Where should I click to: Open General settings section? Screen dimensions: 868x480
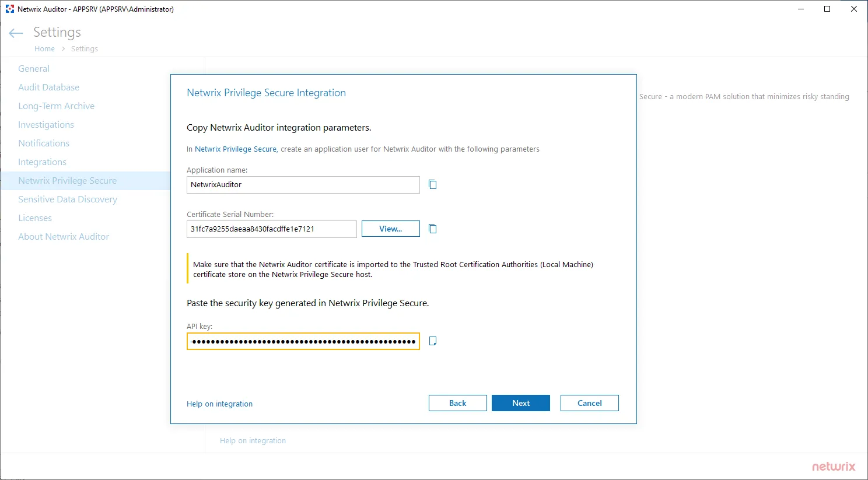34,69
